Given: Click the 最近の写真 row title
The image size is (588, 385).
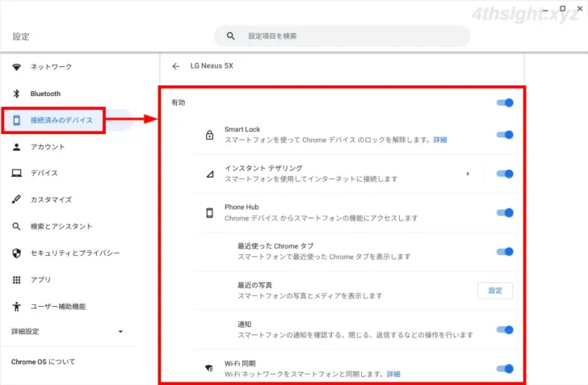Looking at the screenshot, I should point(255,285).
